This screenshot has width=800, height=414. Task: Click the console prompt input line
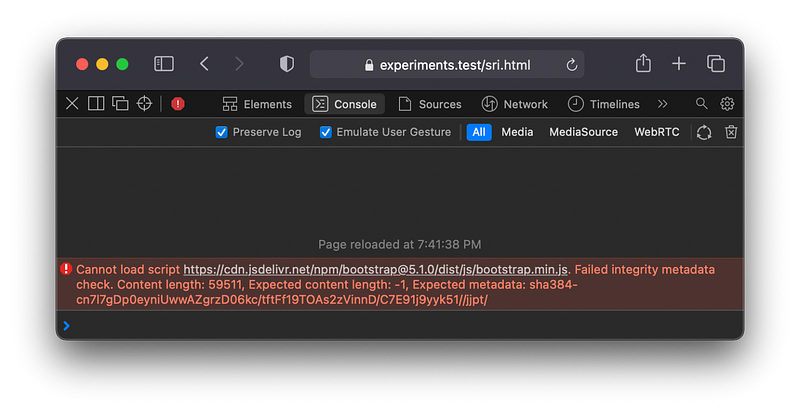(400, 326)
